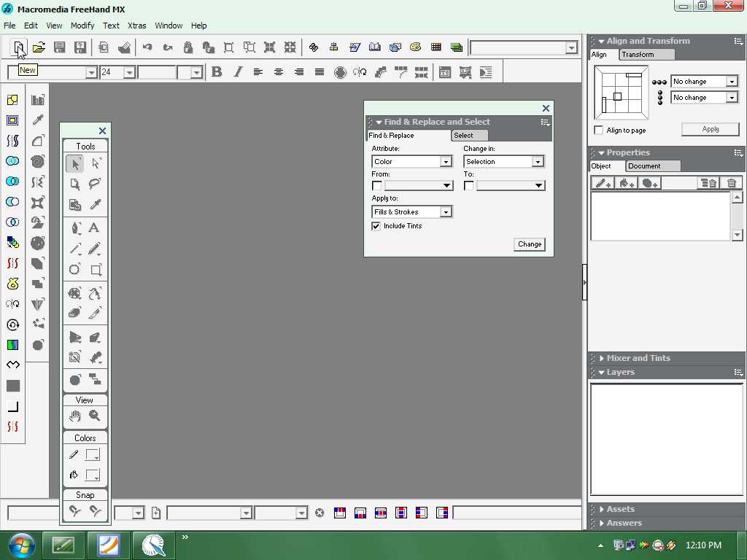Click the Save disk icon

pyautogui.click(x=60, y=47)
